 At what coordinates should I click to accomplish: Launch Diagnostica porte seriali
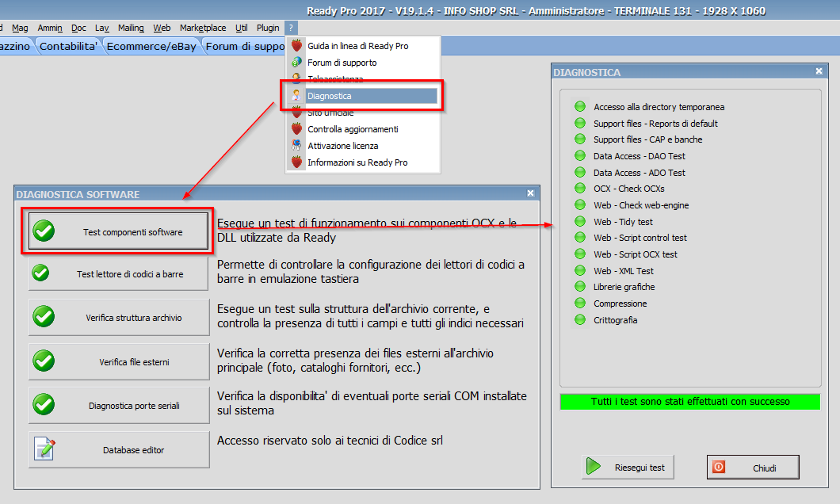coord(119,405)
